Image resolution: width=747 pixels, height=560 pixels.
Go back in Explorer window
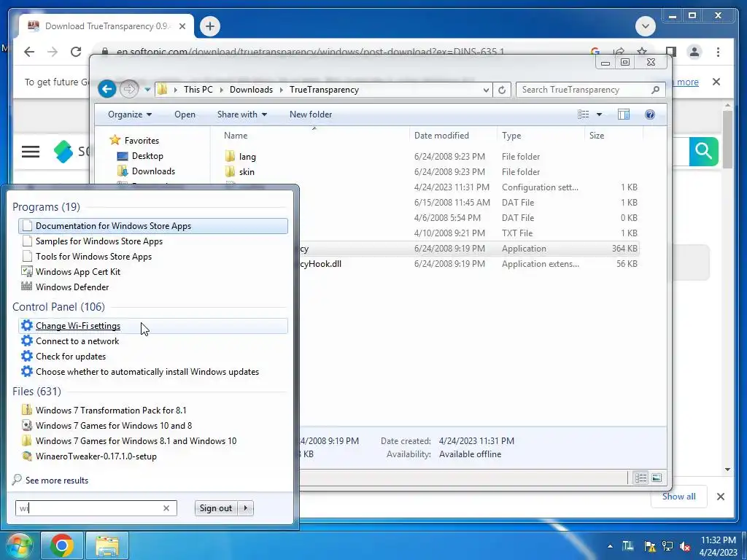point(107,89)
